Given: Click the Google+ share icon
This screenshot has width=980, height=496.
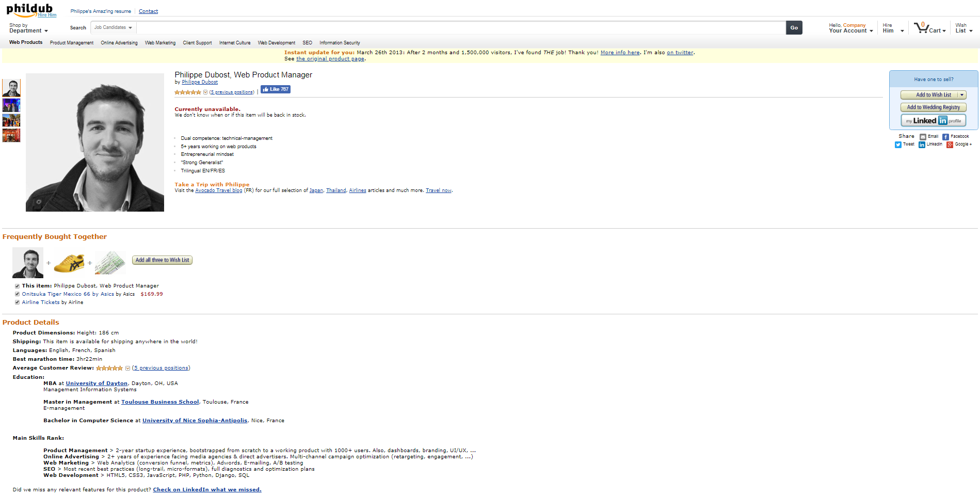Looking at the screenshot, I should [950, 145].
